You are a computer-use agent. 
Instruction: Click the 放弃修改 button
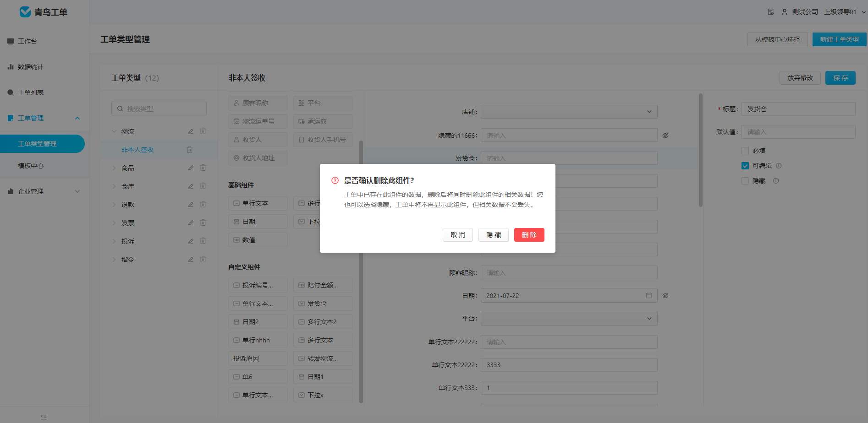pyautogui.click(x=800, y=78)
